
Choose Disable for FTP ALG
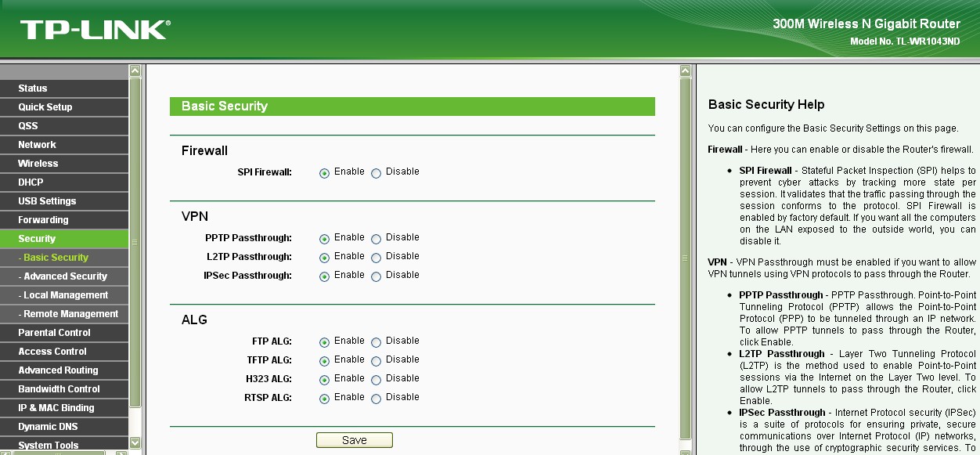tap(377, 342)
